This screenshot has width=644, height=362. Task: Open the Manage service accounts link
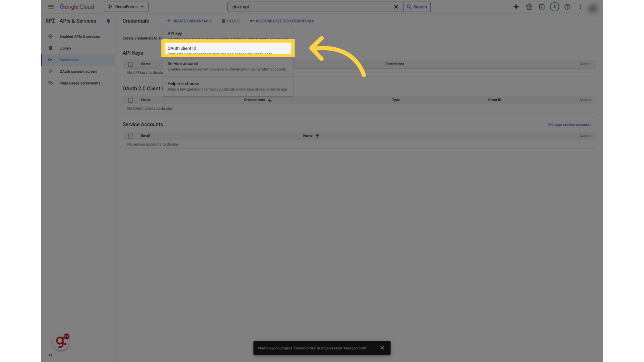[570, 125]
